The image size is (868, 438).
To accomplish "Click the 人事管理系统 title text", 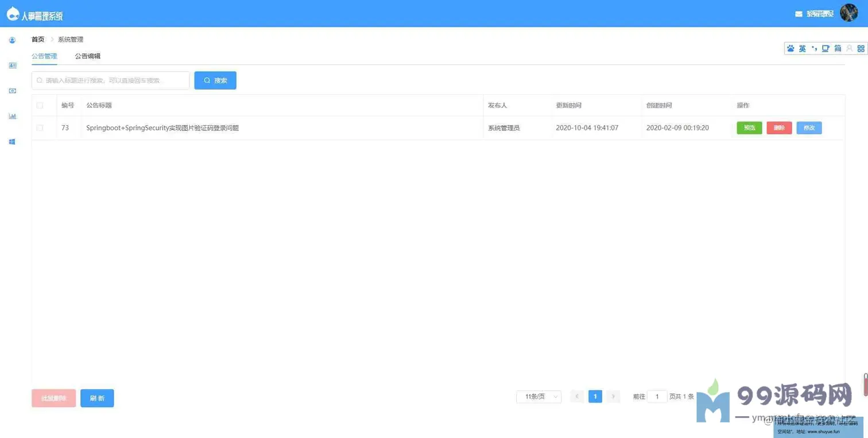I will (x=42, y=16).
